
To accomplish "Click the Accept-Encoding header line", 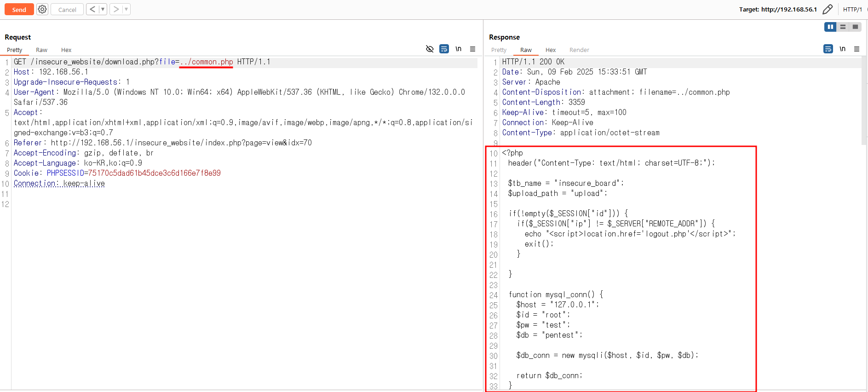I will click(x=84, y=153).
